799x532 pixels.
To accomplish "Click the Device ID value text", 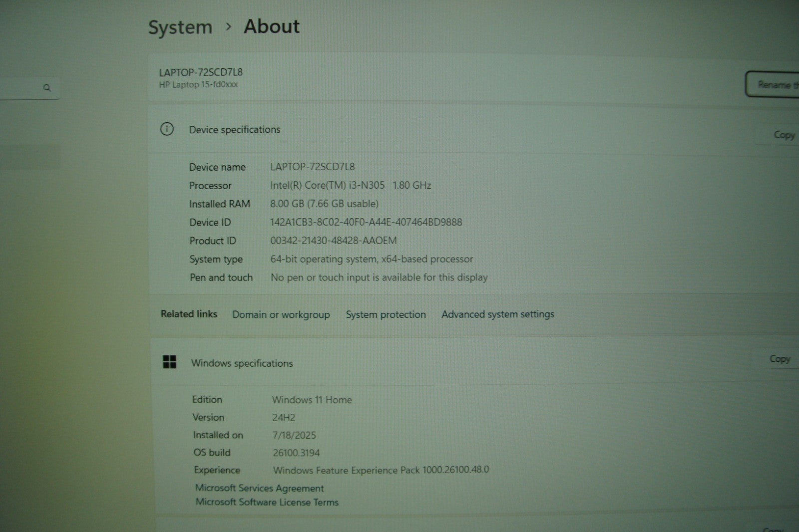I will tap(366, 222).
